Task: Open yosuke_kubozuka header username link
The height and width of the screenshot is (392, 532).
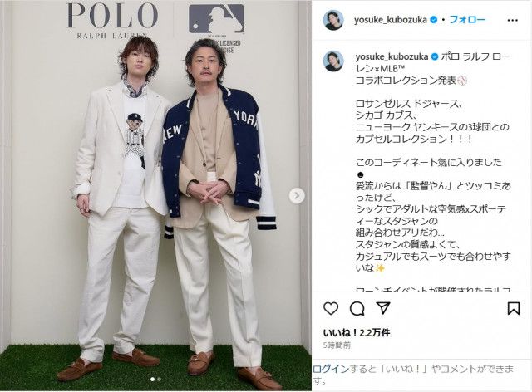Action: coord(391,20)
